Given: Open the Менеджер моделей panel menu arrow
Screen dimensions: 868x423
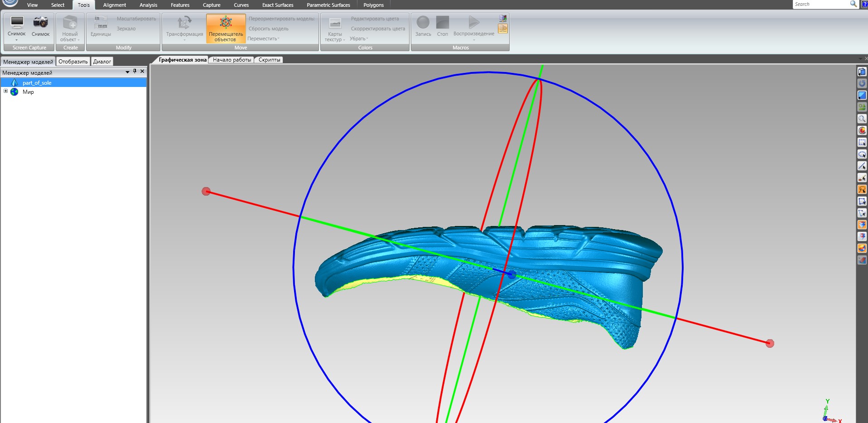Looking at the screenshot, I should coord(127,72).
